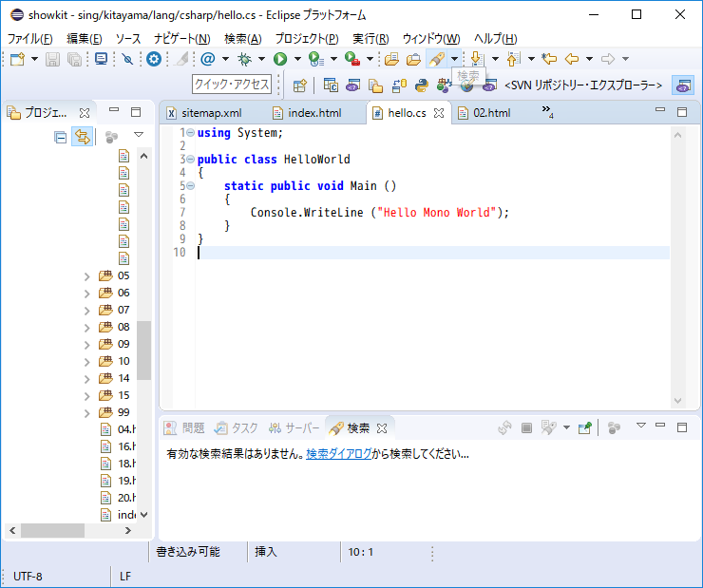The height and width of the screenshot is (588, 703).
Task: Expand folder 99 in project tree
Action: tap(87, 413)
